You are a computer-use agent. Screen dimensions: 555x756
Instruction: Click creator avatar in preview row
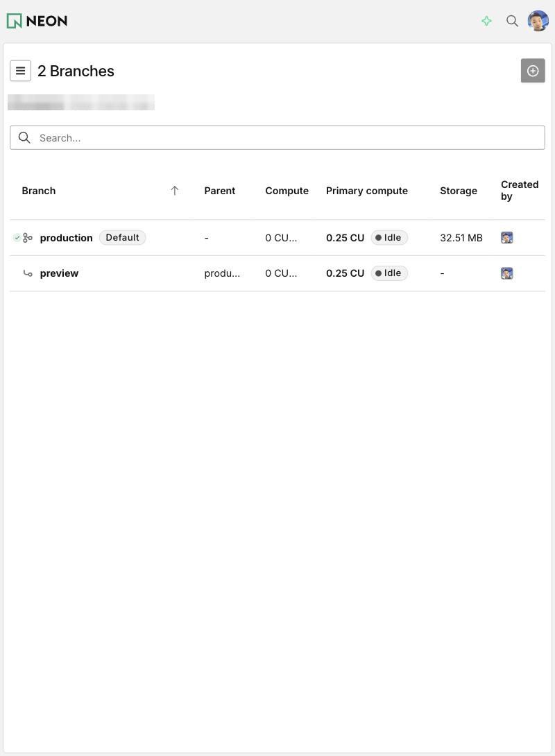pos(506,273)
